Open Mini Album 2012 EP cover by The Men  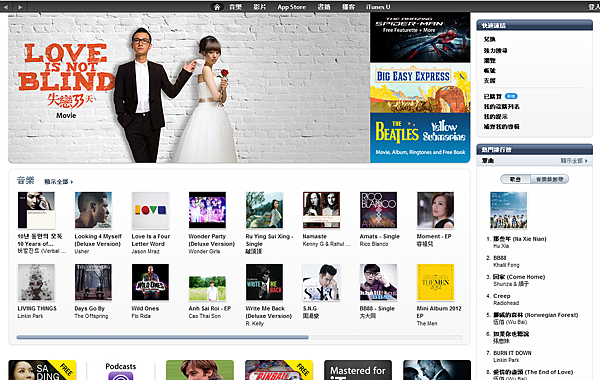[x=435, y=282]
